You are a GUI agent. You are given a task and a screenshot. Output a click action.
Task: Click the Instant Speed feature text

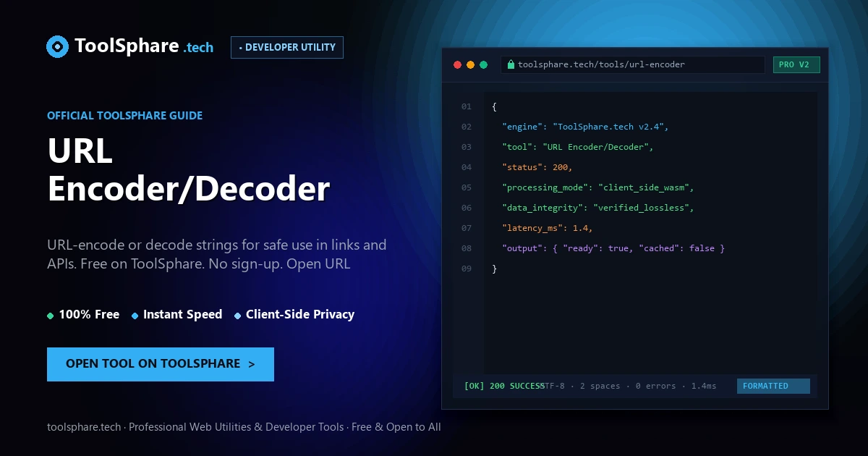183,314
